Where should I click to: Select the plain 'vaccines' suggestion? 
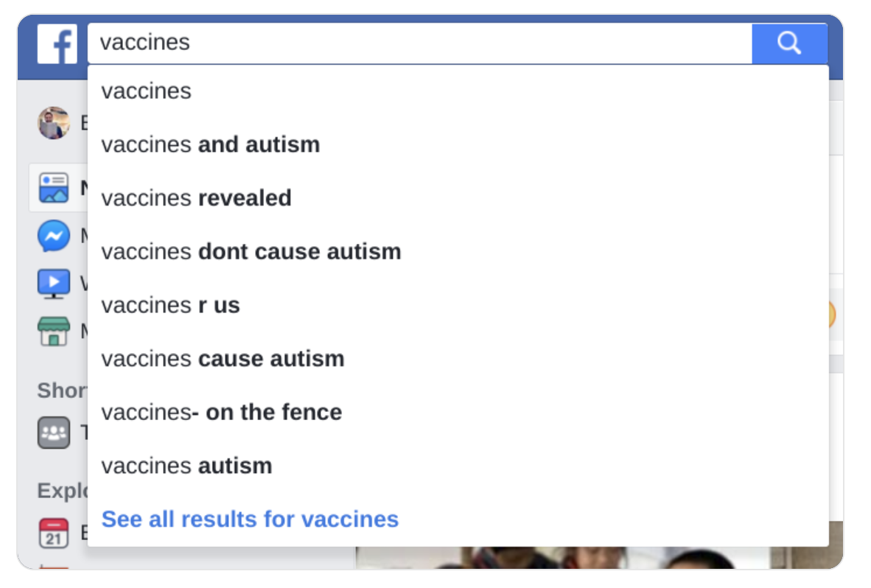[147, 91]
